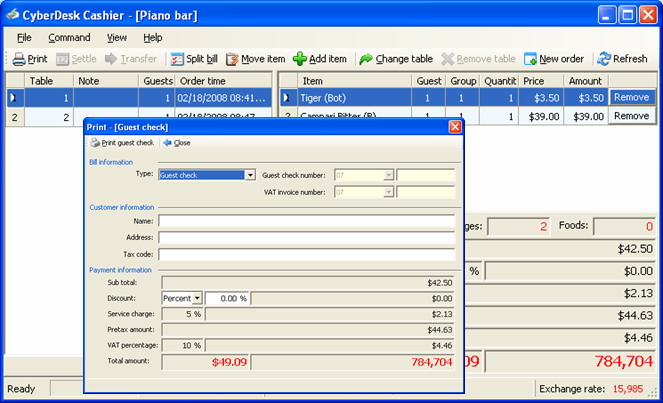Click the Split bill toolbar icon
The height and width of the screenshot is (403, 663).
(x=178, y=59)
